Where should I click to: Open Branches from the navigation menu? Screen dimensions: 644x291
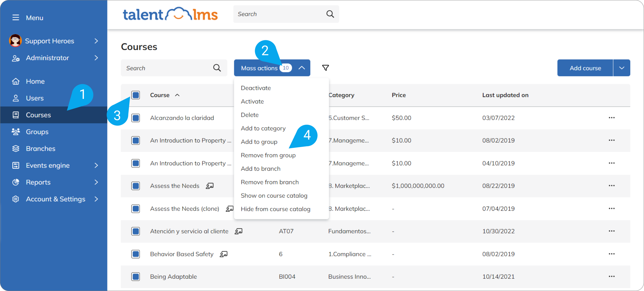[x=41, y=148]
